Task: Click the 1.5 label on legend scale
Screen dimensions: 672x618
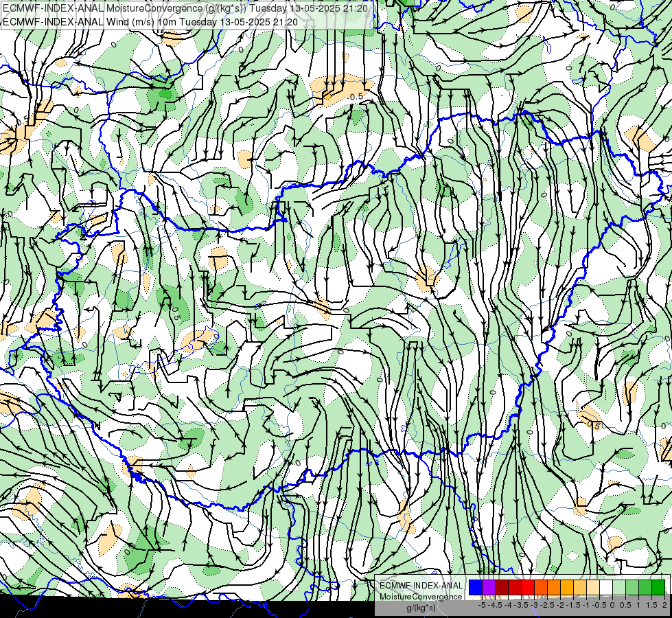Action: tap(651, 605)
